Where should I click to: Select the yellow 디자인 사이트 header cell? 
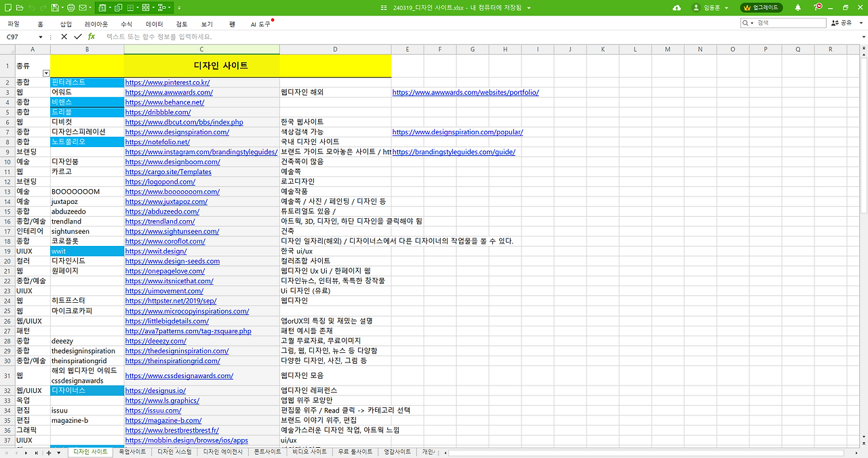pos(220,66)
